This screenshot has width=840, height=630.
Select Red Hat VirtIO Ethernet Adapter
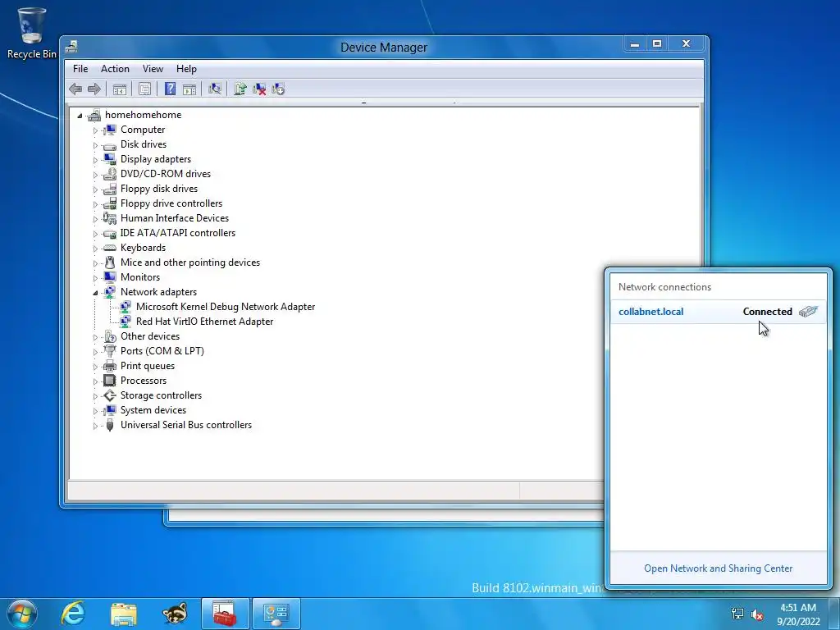click(204, 322)
